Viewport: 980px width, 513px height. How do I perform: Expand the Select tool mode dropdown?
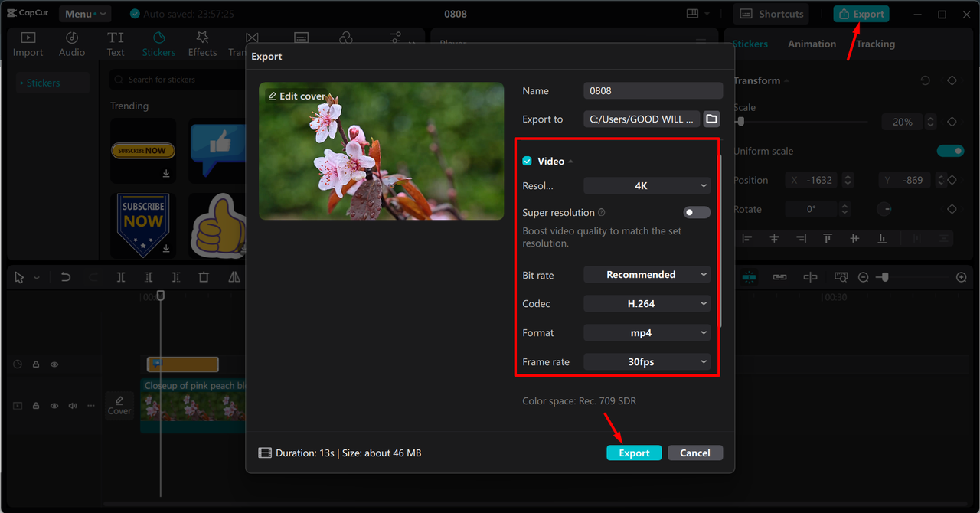pos(36,278)
